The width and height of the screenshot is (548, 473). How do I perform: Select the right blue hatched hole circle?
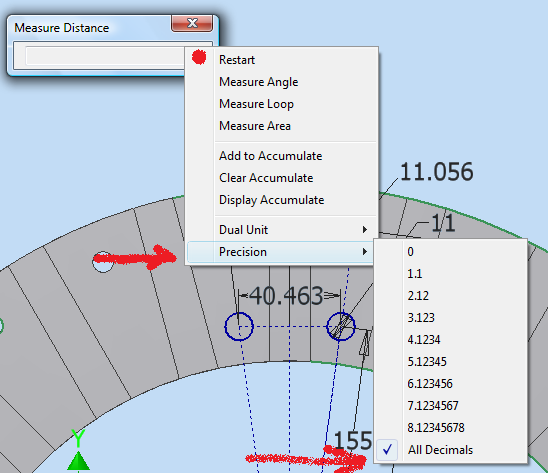(x=341, y=327)
